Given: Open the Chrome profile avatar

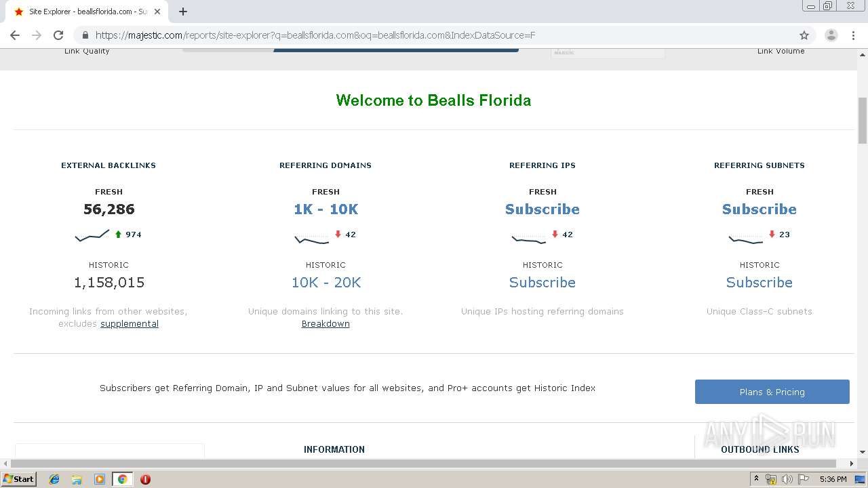Looking at the screenshot, I should point(831,35).
